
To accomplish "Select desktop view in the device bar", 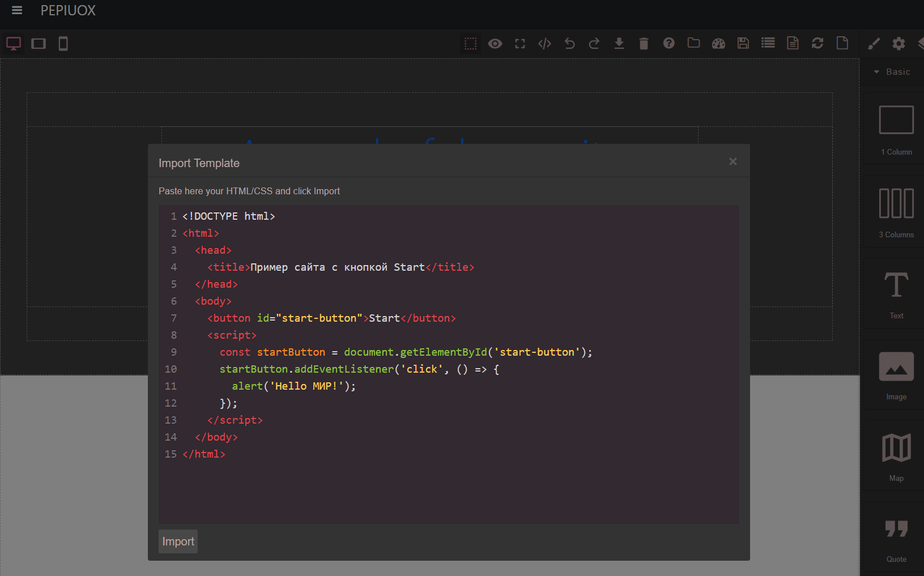I will pyautogui.click(x=13, y=43).
